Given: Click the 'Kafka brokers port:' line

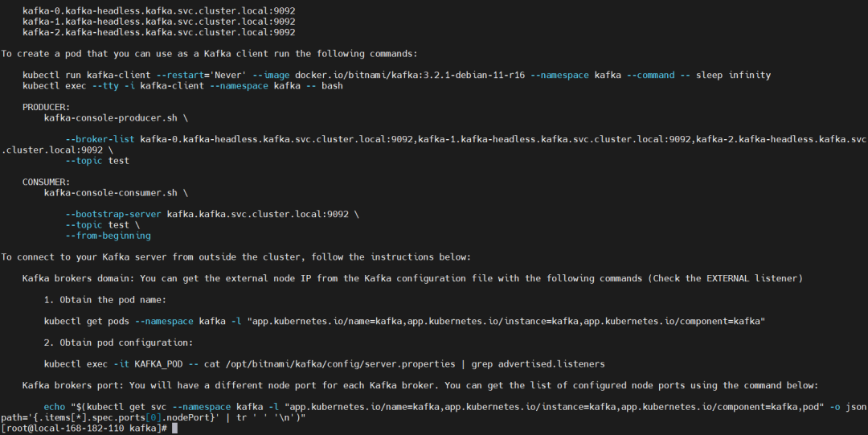Looking at the screenshot, I should 420,385.
